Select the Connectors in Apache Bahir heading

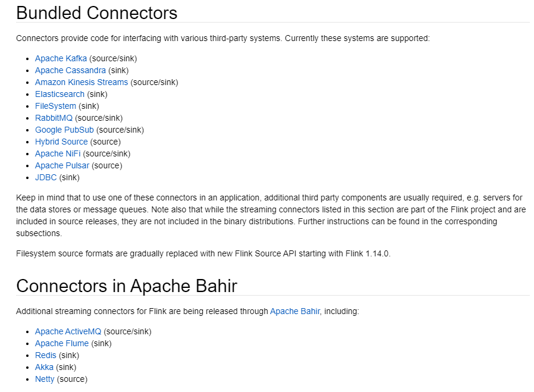tap(127, 286)
